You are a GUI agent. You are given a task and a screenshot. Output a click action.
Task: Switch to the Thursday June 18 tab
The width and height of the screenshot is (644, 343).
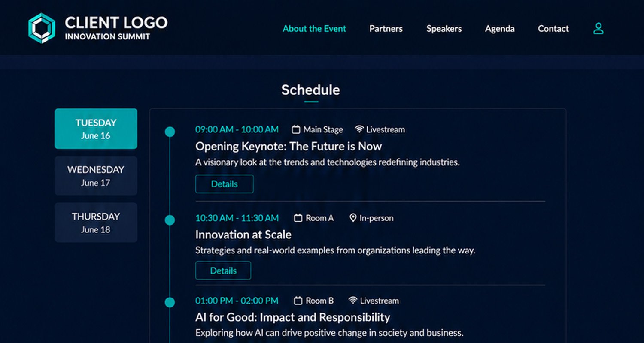tap(96, 223)
